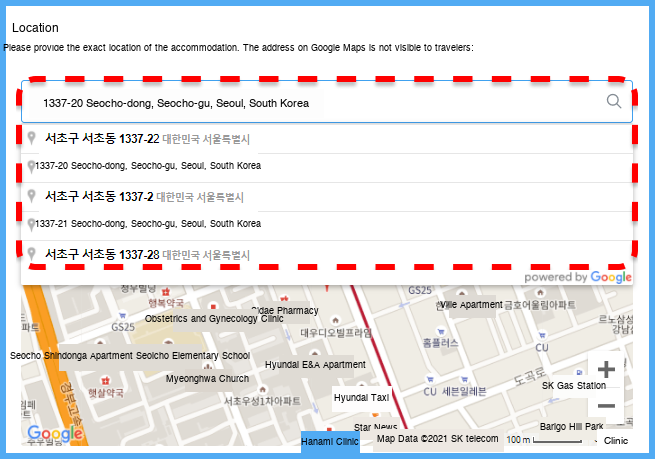Click the Map Data ©2021 SK telecom text
Image resolution: width=655 pixels, height=459 pixels.
pyautogui.click(x=437, y=439)
